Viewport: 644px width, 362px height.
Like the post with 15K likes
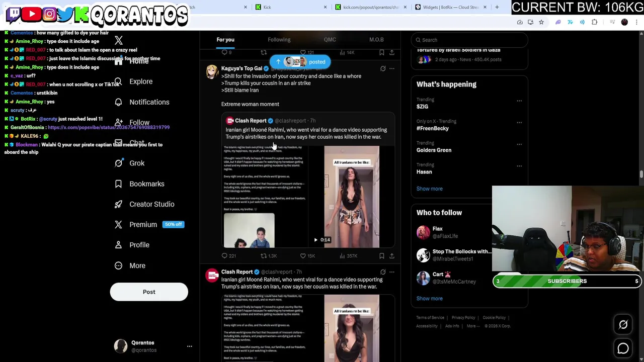coord(307,256)
